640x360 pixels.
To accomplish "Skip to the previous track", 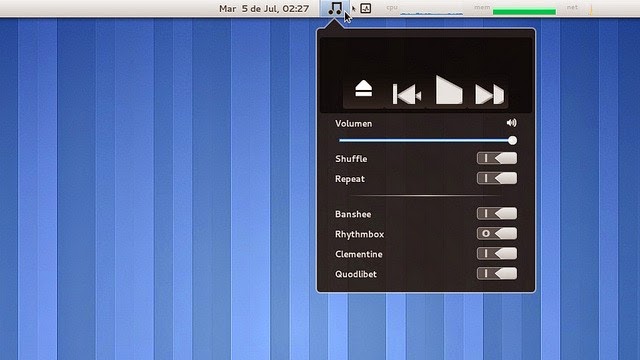I will [x=407, y=94].
